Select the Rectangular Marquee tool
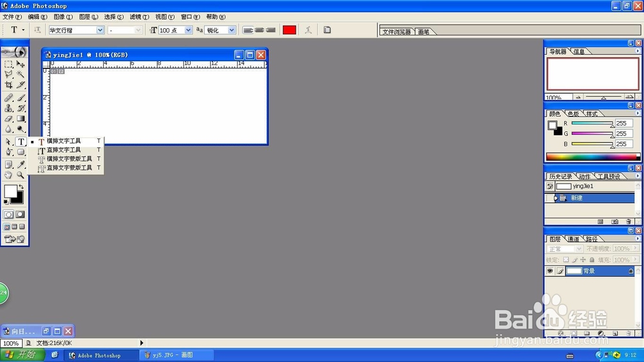 [x=8, y=64]
